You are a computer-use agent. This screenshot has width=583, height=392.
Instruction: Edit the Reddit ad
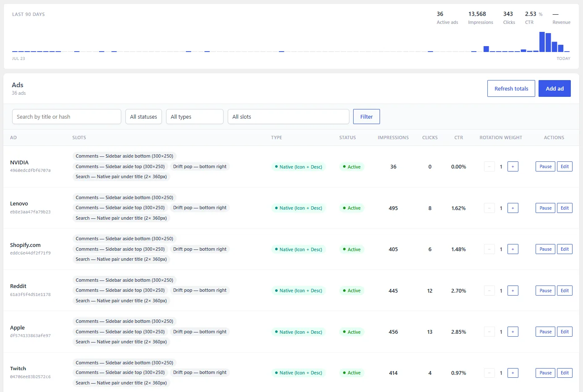pyautogui.click(x=565, y=291)
